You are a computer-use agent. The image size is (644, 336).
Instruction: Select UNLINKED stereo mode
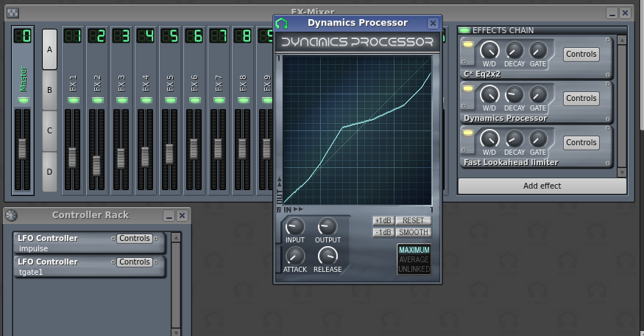click(x=414, y=269)
